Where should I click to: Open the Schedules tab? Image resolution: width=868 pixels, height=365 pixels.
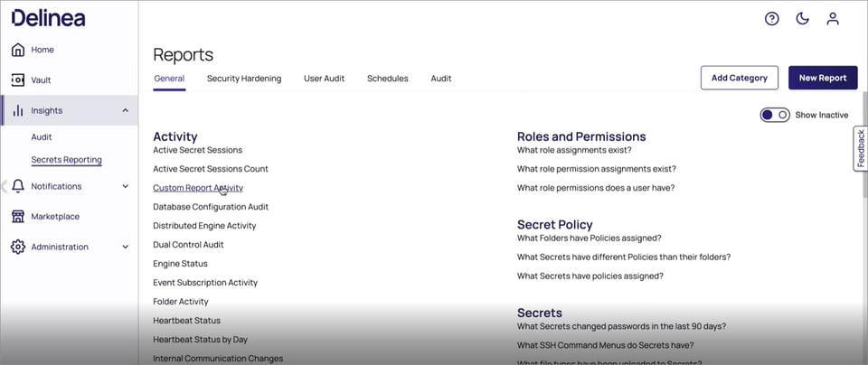pos(388,79)
